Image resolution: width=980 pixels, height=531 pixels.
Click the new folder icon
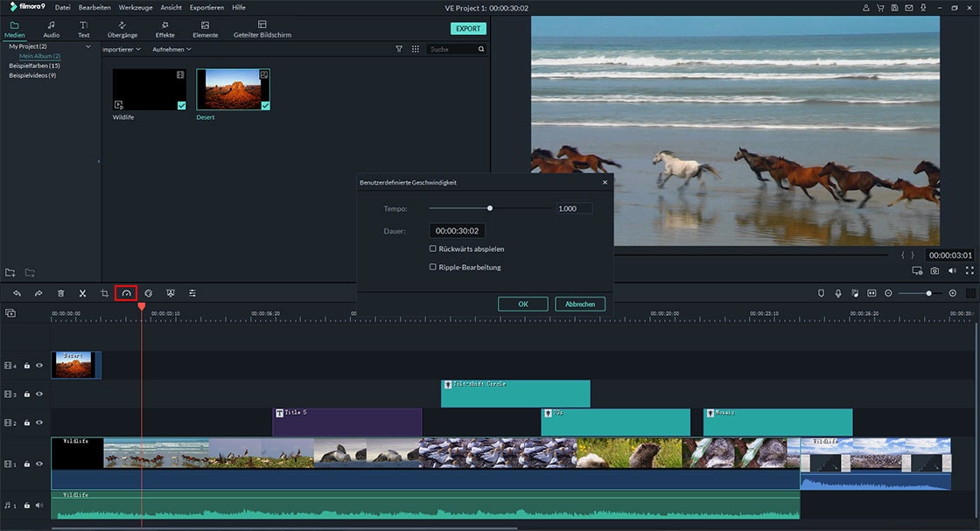10,272
